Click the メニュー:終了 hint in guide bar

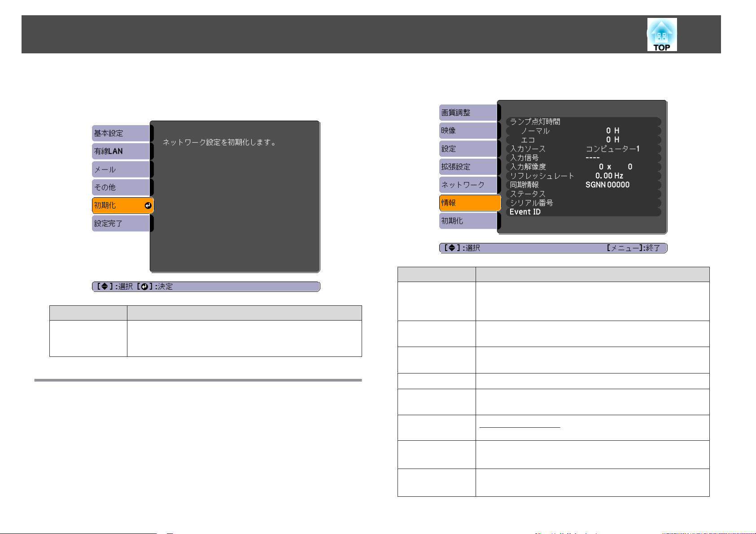click(x=633, y=248)
